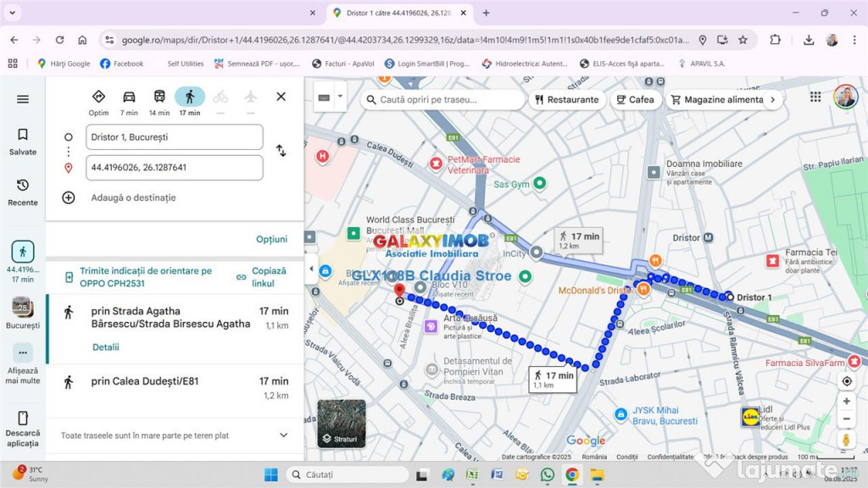Edit the destination coordinates field
The height and width of the screenshot is (488, 868).
[x=175, y=168]
